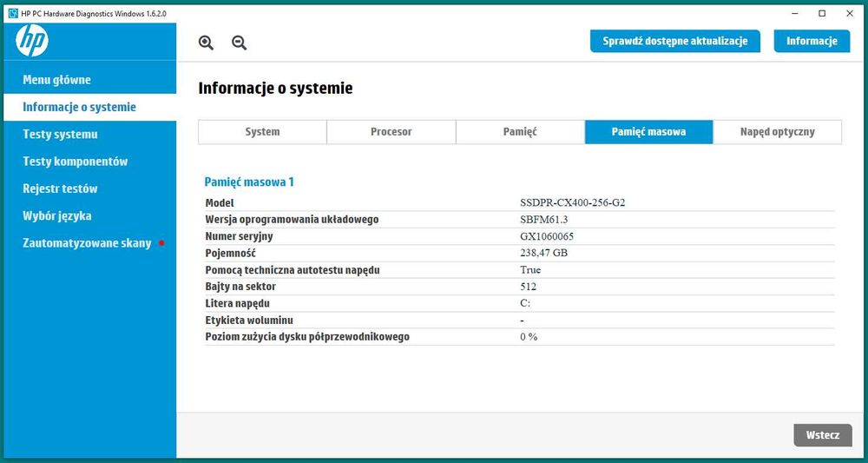Click drive letter value C:

tap(525, 303)
